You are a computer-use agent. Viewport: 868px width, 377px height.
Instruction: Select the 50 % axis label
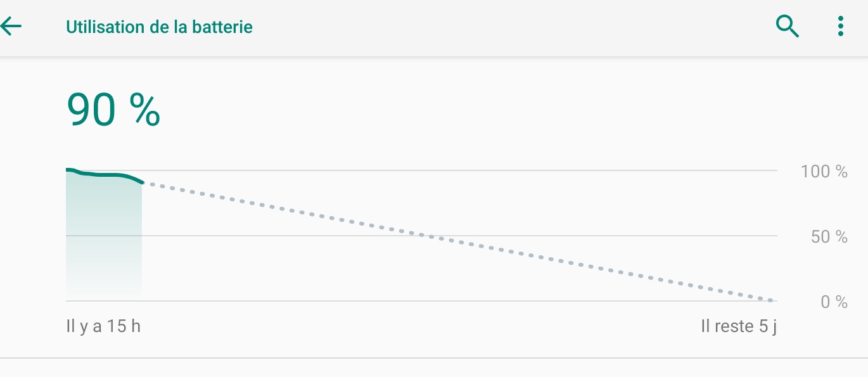point(829,237)
